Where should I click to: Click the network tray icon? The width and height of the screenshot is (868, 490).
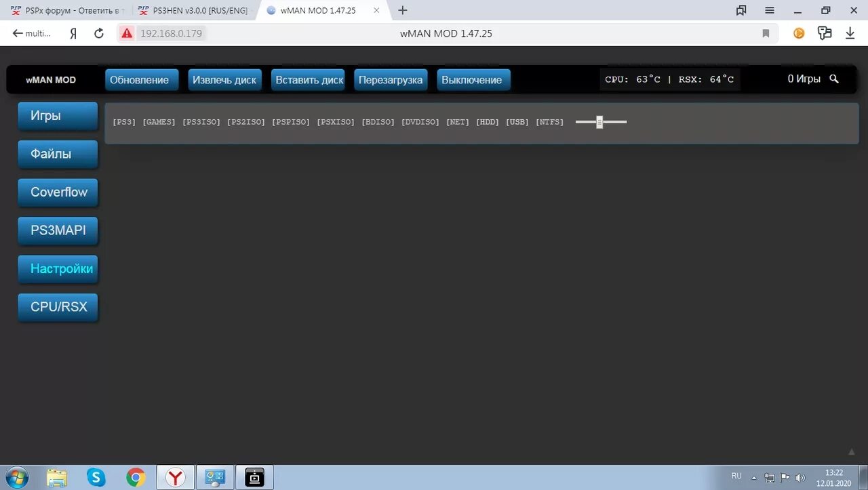[x=770, y=477]
